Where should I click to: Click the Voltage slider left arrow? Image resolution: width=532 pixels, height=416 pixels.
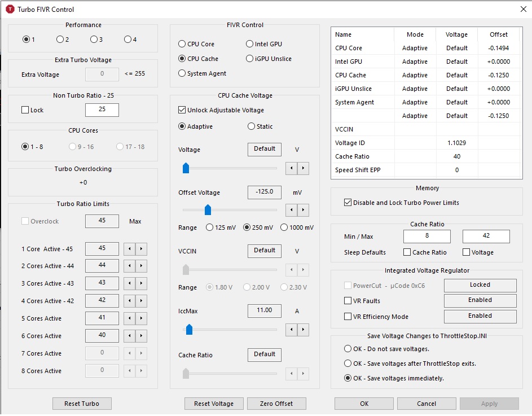tap(292, 168)
